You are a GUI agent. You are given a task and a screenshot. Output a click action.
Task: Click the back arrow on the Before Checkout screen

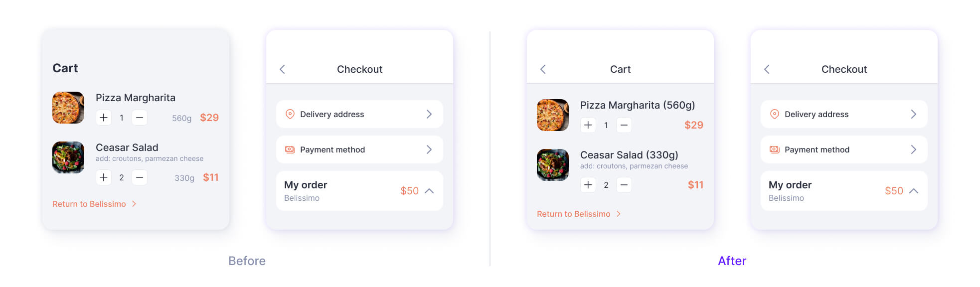point(283,69)
